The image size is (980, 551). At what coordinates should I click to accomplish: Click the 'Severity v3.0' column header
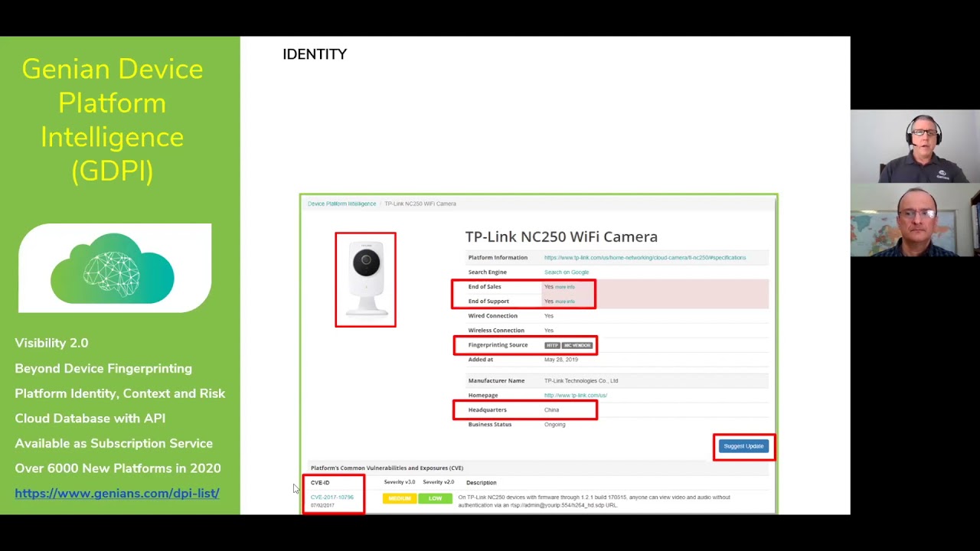(400, 482)
